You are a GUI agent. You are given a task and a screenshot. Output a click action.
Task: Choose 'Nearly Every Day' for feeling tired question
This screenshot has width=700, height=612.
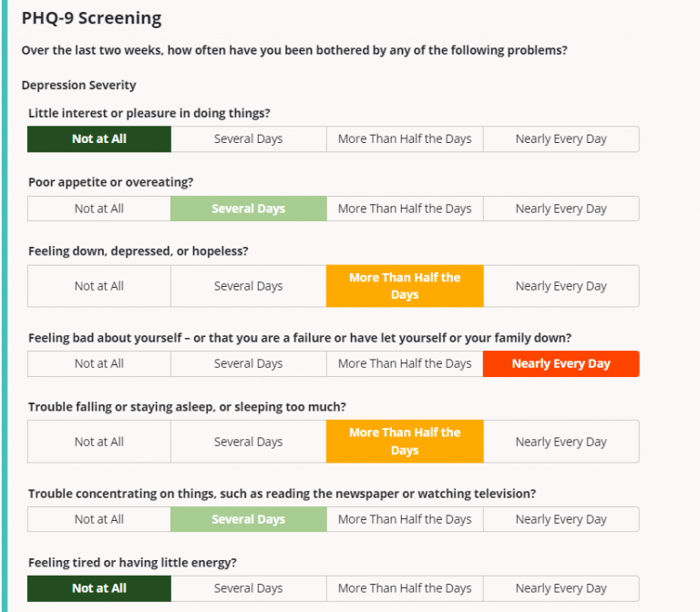pyautogui.click(x=561, y=588)
